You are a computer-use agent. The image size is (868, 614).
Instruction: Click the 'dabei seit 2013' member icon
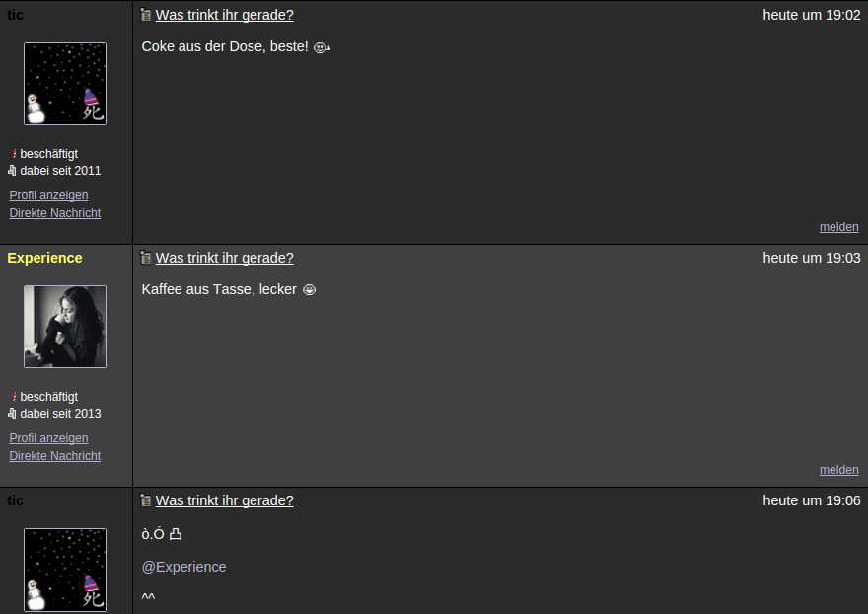point(12,413)
